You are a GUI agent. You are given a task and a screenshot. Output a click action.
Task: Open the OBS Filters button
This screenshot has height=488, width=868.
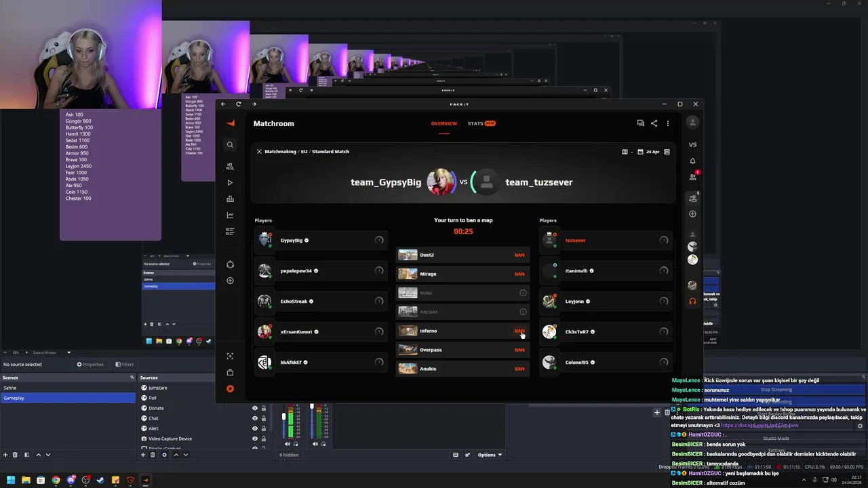click(x=124, y=364)
